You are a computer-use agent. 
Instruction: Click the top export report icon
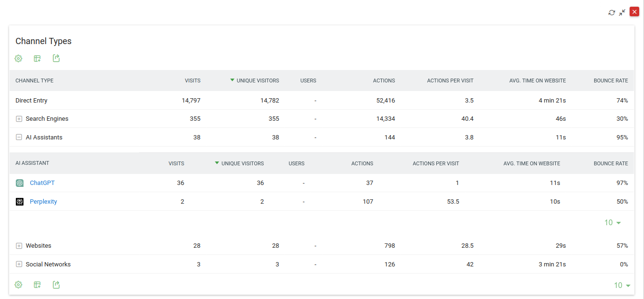click(56, 58)
